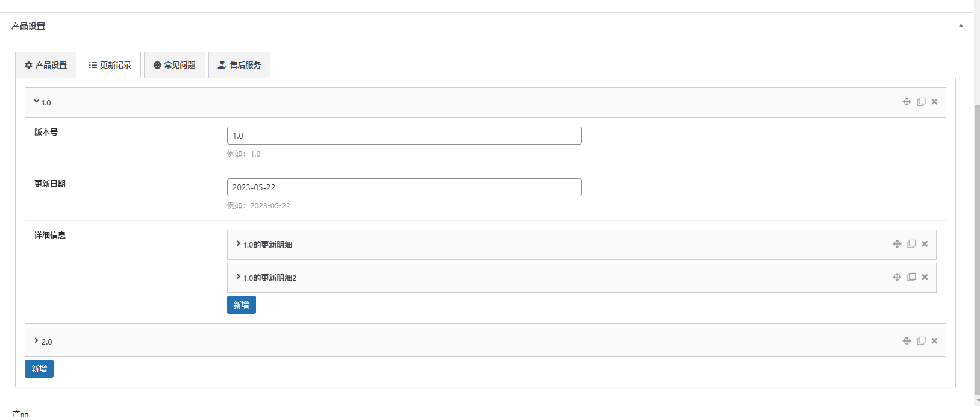Clone the 1.0的更新明细 item
Screen dimensions: 980x420
point(911,244)
